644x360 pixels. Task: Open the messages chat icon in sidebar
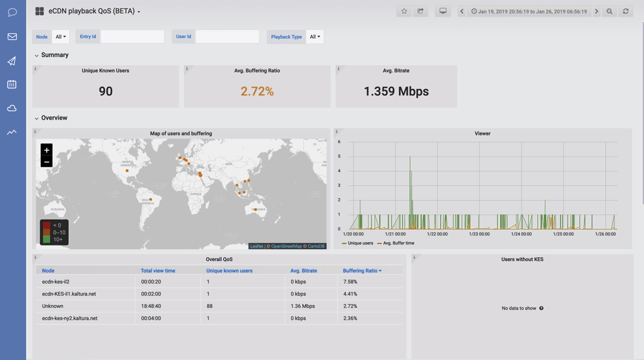tap(11, 12)
